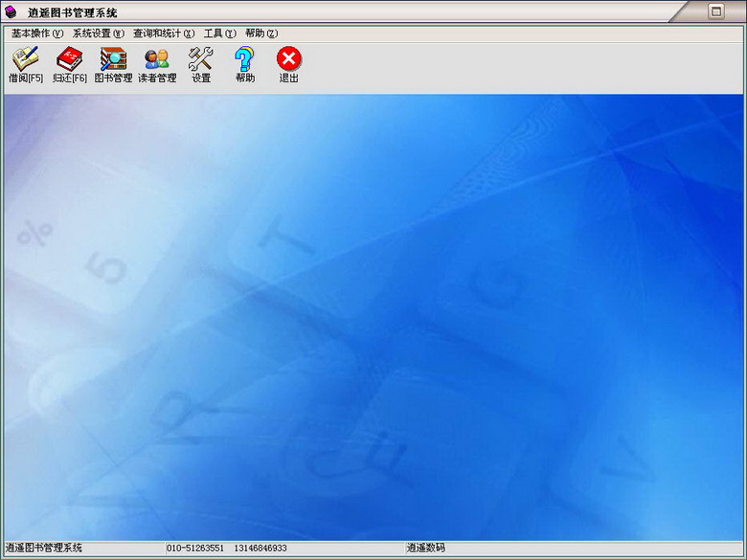This screenshot has width=747, height=560.
Task: Open the 基本操作 menu
Action: [37, 34]
